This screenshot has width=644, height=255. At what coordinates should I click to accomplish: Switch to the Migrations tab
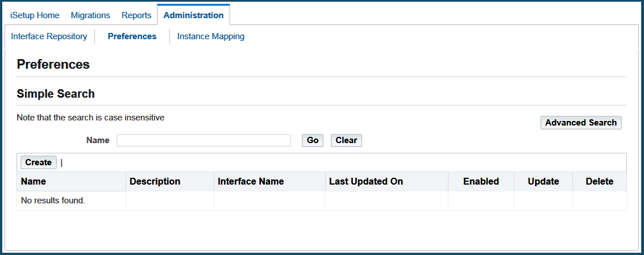coord(90,15)
